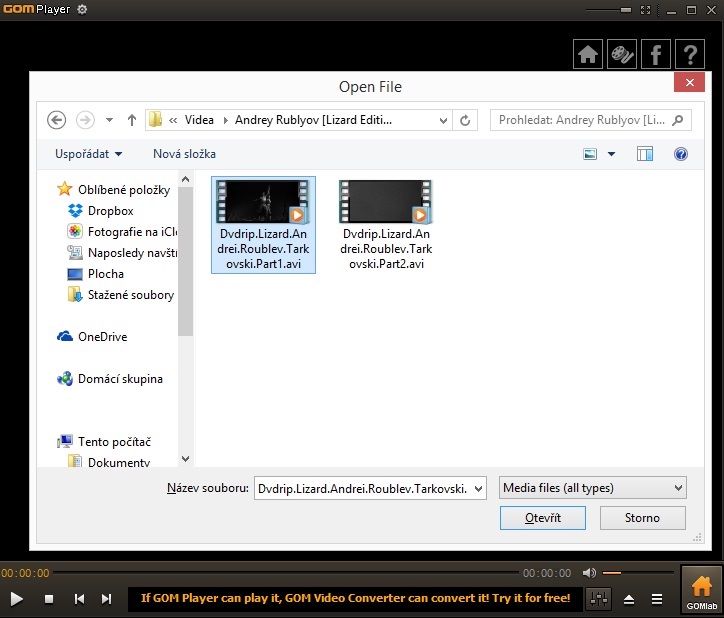This screenshot has height=618, width=724.
Task: Select OneDrive in navigation pane
Action: [92, 337]
